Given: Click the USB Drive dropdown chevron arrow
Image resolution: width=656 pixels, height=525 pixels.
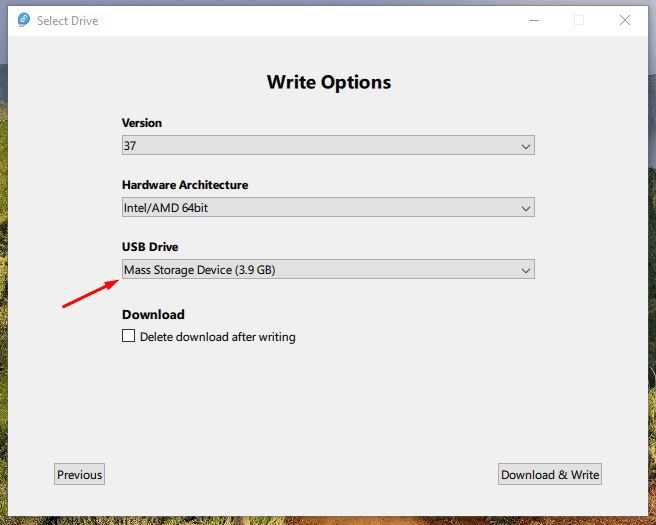Looking at the screenshot, I should pos(526,270).
